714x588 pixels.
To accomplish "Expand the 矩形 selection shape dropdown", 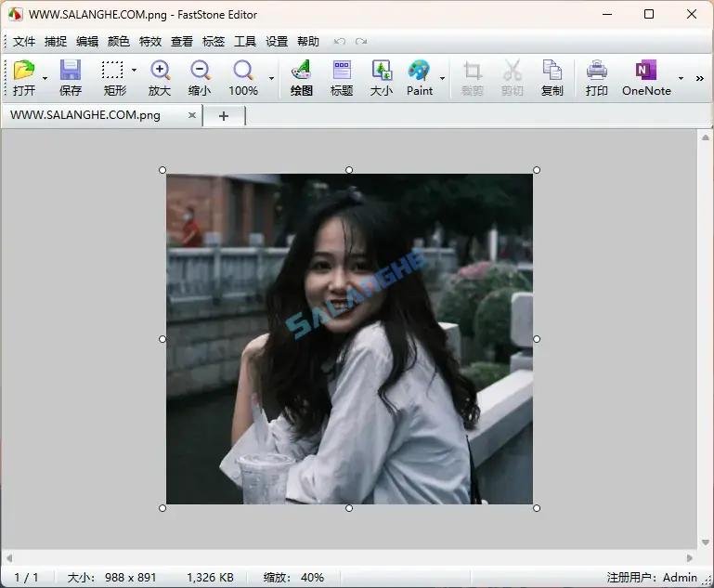I will pos(134,70).
